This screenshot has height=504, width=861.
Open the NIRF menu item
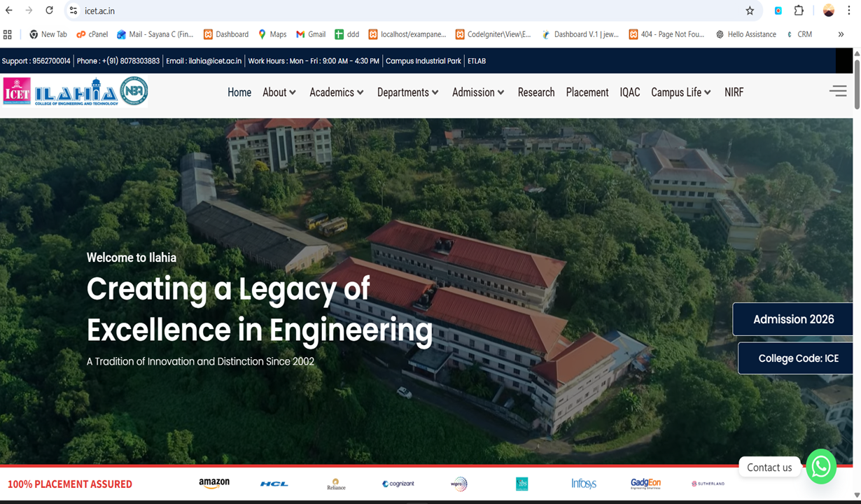pos(734,92)
